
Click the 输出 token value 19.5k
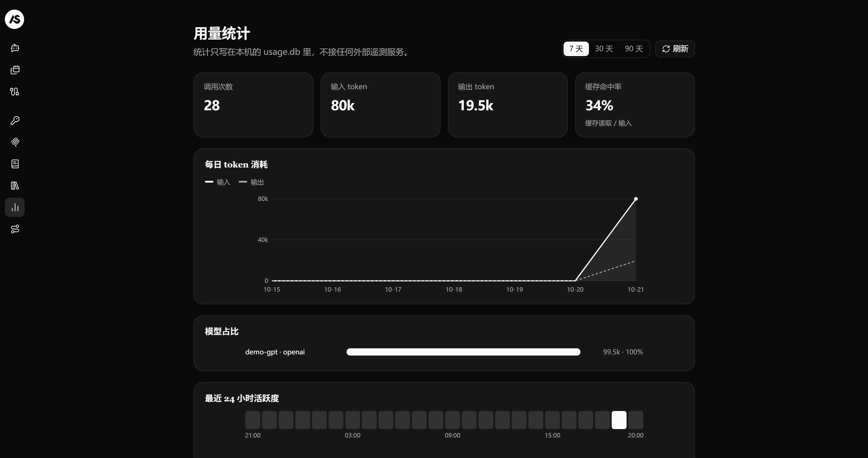point(476,105)
